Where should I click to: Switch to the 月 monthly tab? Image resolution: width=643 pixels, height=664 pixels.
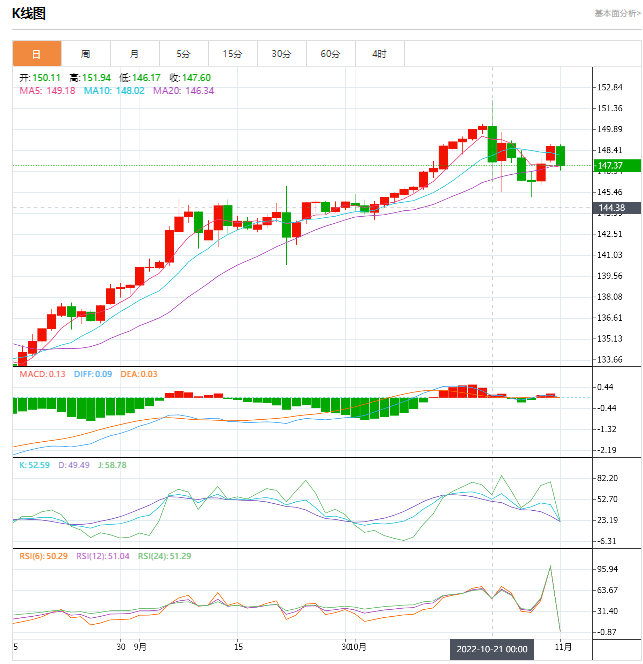[x=135, y=54]
